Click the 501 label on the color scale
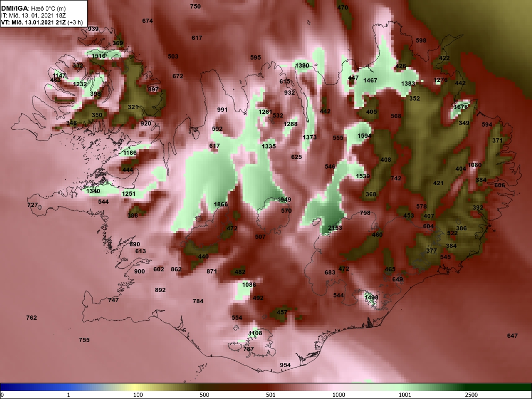Viewport: 532px width, 399px height. [271, 395]
